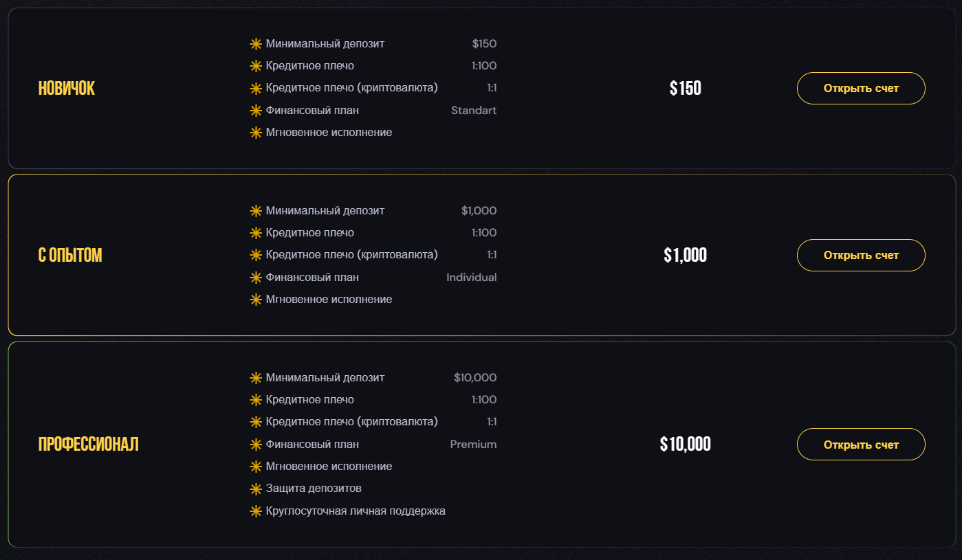Click the large $10,000 price label
This screenshot has width=962, height=560.
coord(686,445)
